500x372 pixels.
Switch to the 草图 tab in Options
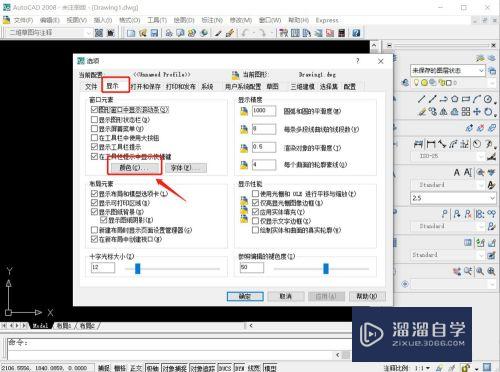click(x=272, y=87)
